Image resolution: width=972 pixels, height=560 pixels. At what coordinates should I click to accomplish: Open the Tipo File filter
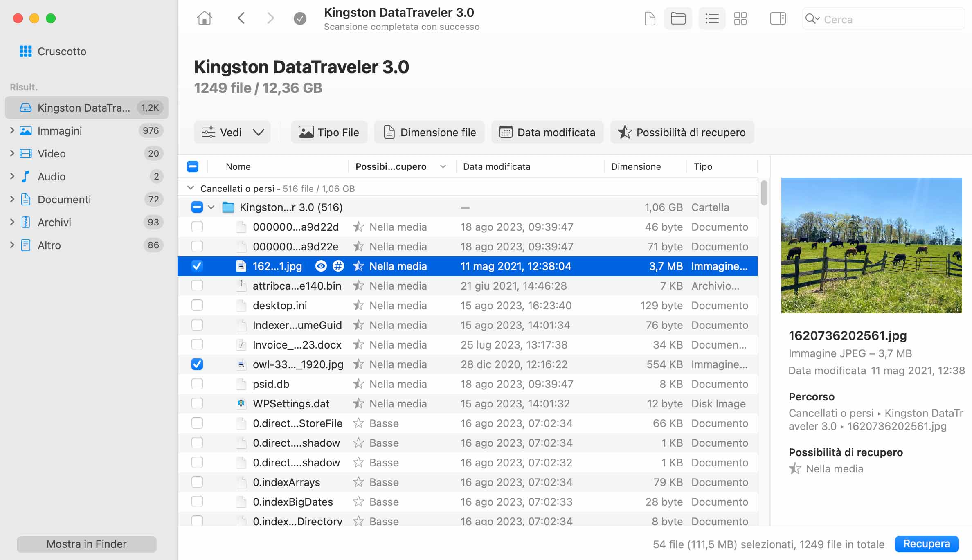click(x=329, y=132)
